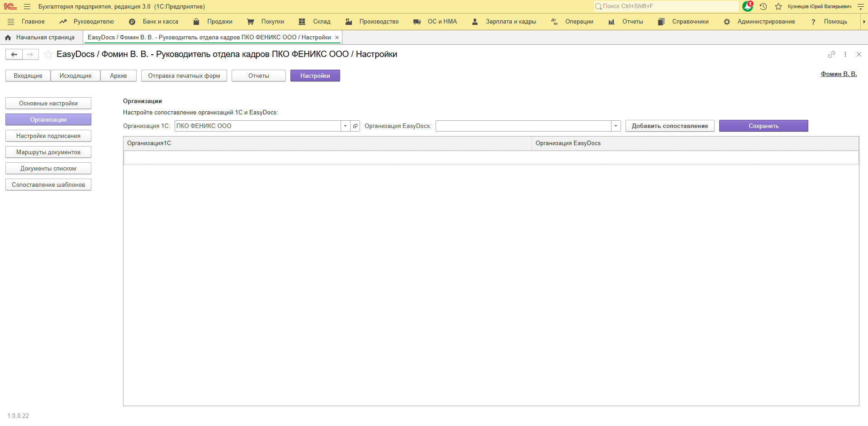This screenshot has height=426, width=868.
Task: Expand the Организация 1С dropdown list
Action: click(x=345, y=126)
